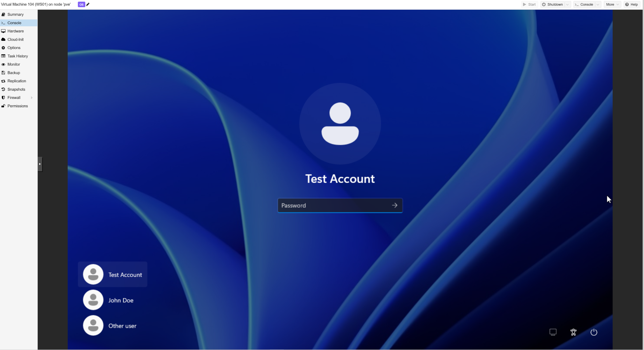Click the Help button
This screenshot has height=350, width=644.
[x=631, y=5]
